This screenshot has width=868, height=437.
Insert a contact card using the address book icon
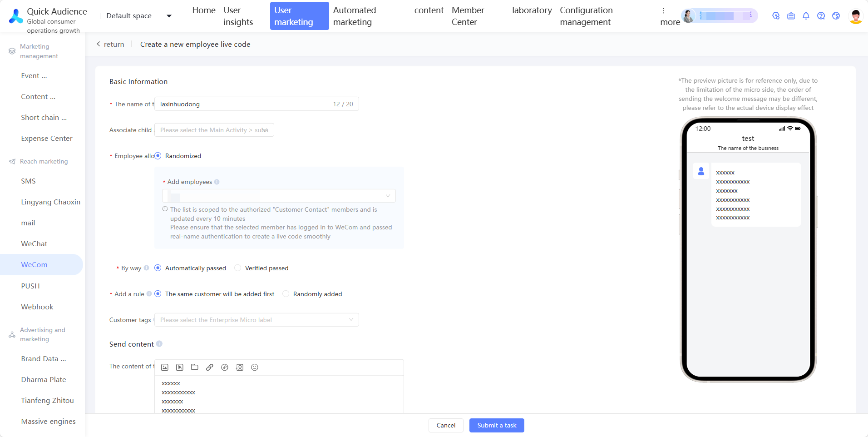pyautogui.click(x=240, y=367)
